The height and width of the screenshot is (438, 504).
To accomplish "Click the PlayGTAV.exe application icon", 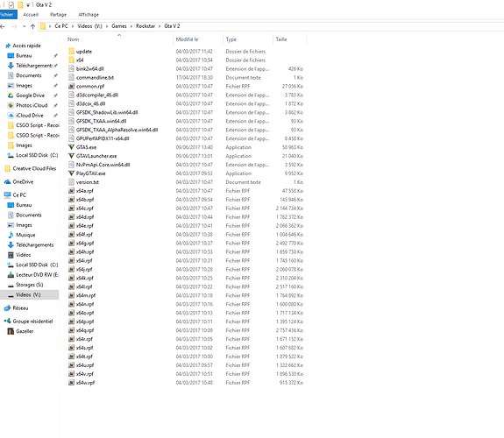I will [71, 173].
